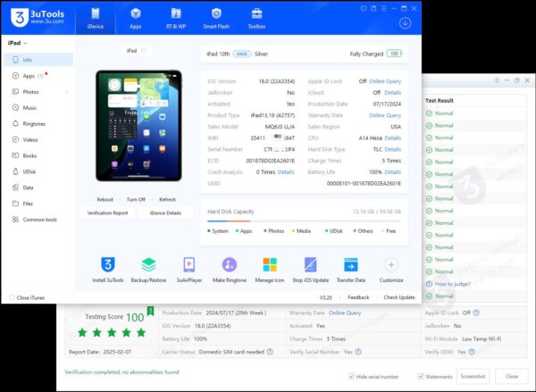The image size is (536, 392).
Task: Open Data in the sidebar
Action: 38,188
